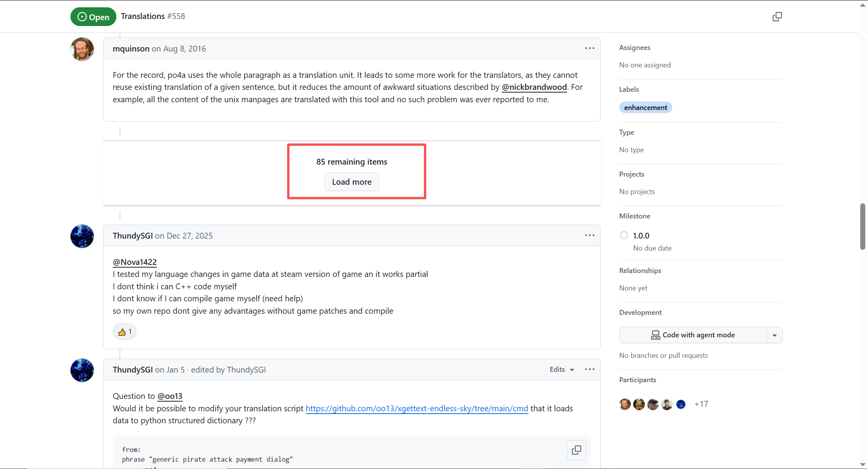Expand the Edits history dropdown
868x469 pixels.
[x=561, y=369]
